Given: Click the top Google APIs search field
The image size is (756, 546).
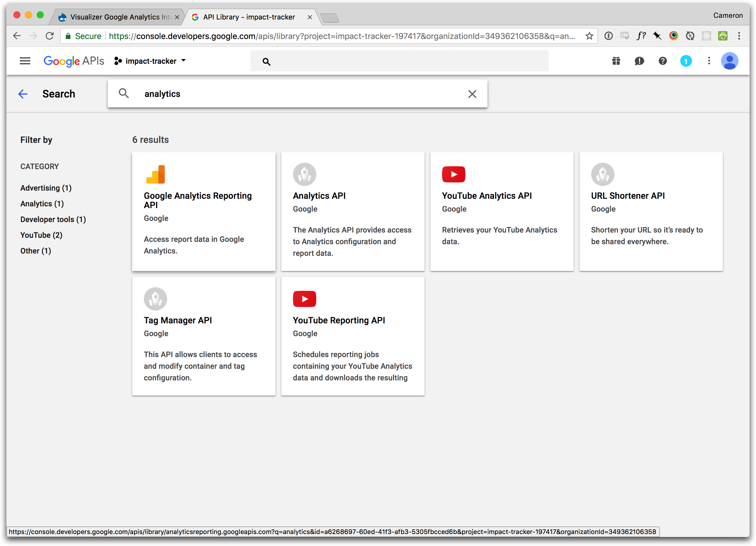Looking at the screenshot, I should (407, 61).
